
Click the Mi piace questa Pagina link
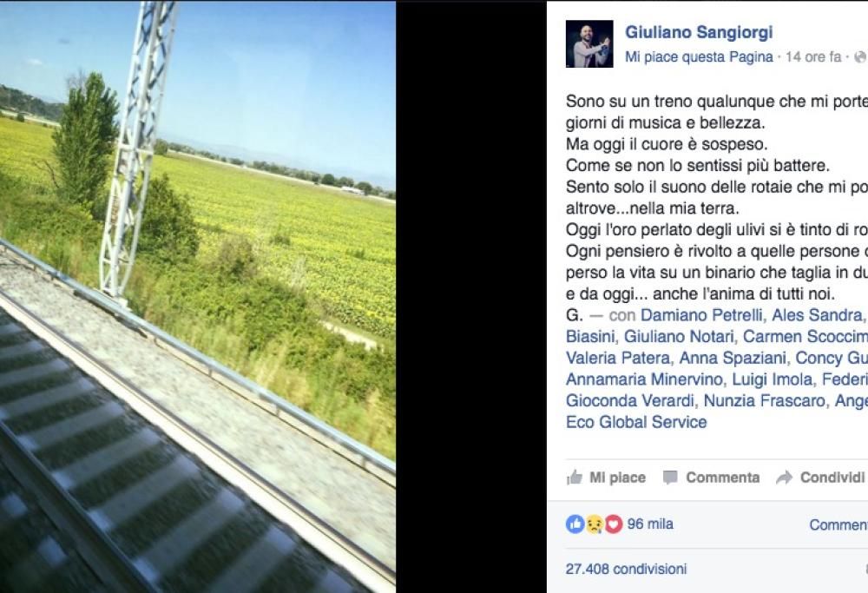(699, 56)
